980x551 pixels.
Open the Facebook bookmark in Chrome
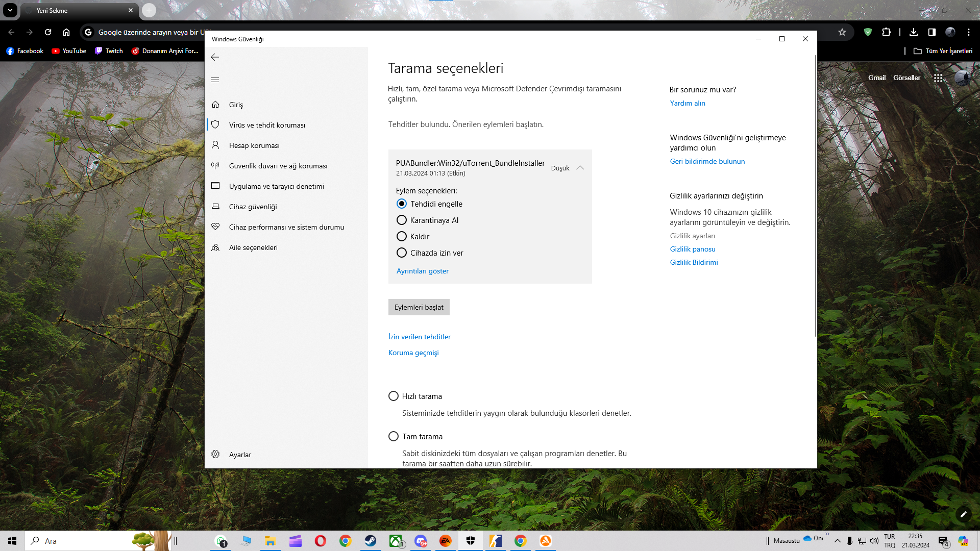25,51
